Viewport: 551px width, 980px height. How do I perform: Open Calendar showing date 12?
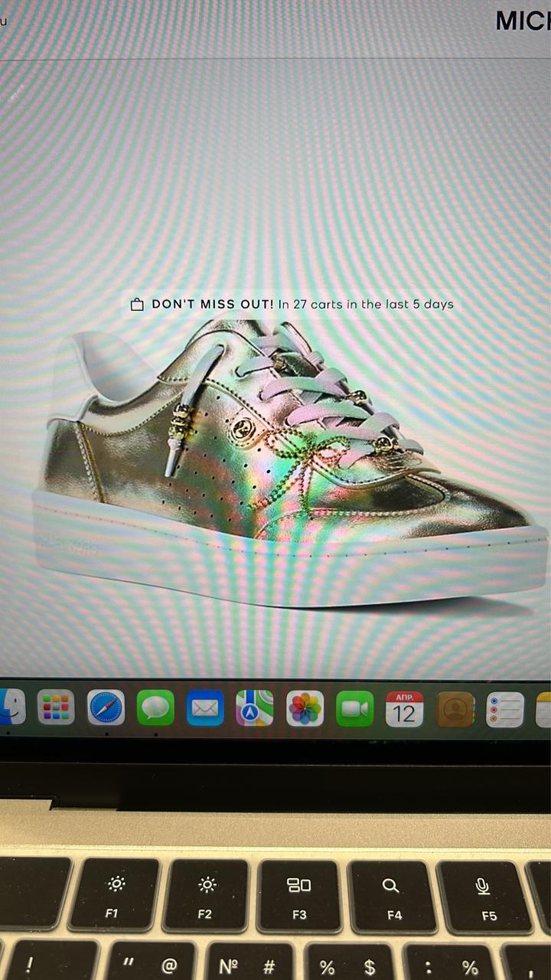pyautogui.click(x=404, y=709)
